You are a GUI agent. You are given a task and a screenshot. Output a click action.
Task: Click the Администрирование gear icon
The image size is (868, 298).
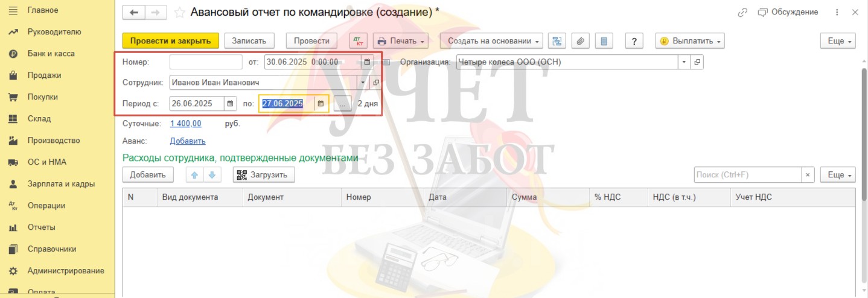tap(13, 271)
